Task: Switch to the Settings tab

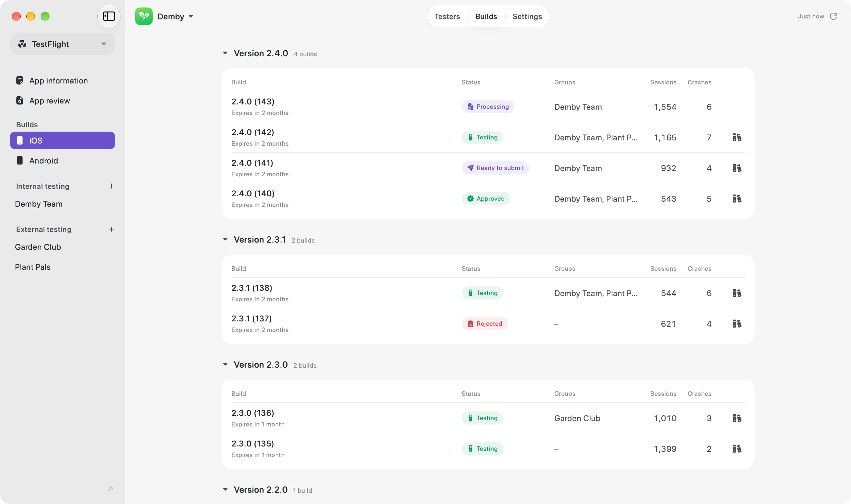Action: [527, 16]
